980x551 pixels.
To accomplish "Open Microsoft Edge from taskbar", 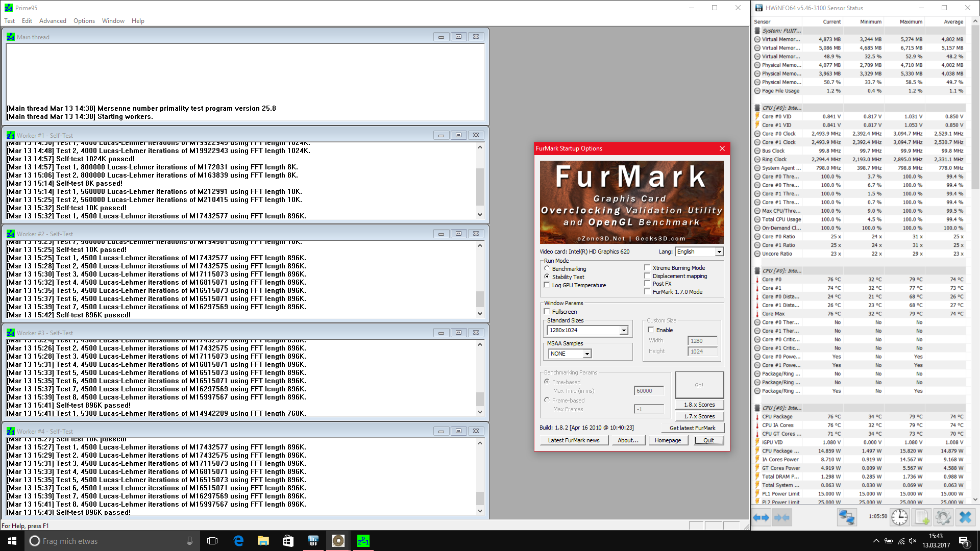I will click(x=238, y=541).
